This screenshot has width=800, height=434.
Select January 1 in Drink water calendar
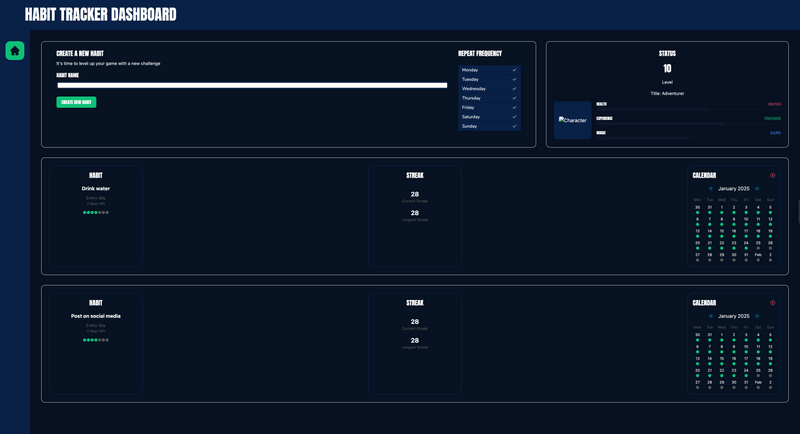coord(721,209)
